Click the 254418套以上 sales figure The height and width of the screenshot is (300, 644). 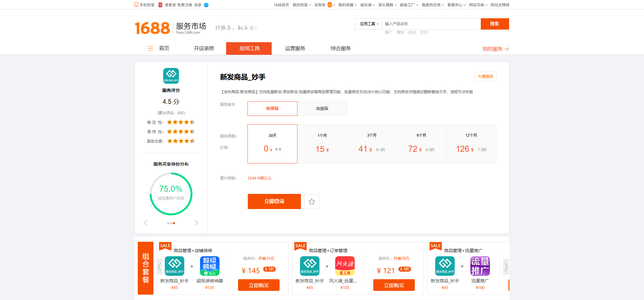click(260, 178)
